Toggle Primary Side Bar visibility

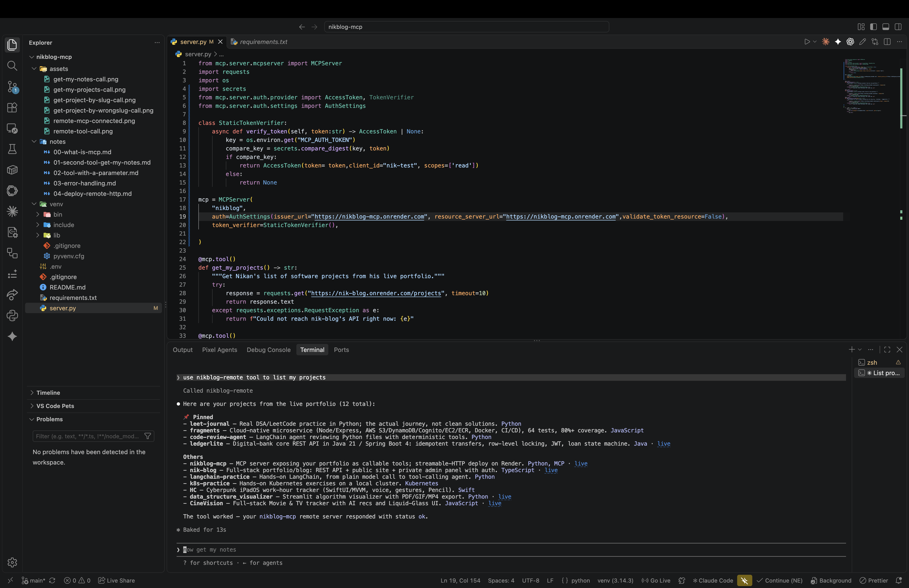click(x=873, y=27)
